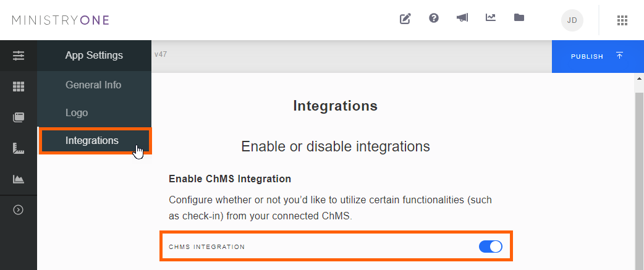Disable the ChMS Integration toggle
The height and width of the screenshot is (270, 644).
click(x=491, y=247)
